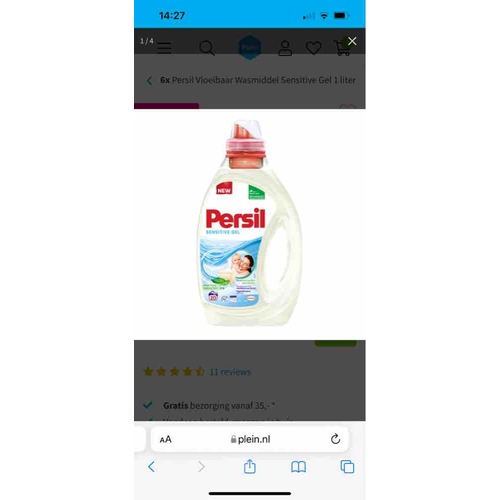Open the wishlist heart icon

pyautogui.click(x=314, y=48)
